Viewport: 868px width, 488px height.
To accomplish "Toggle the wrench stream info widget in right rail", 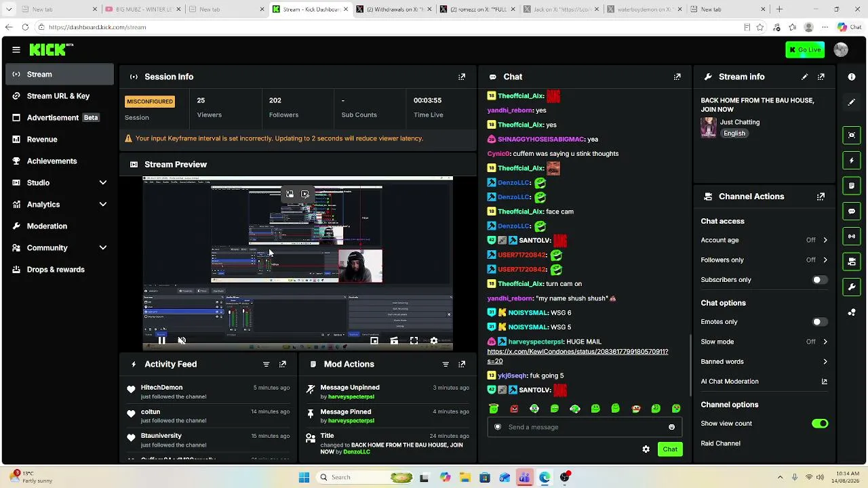I will pos(852,287).
